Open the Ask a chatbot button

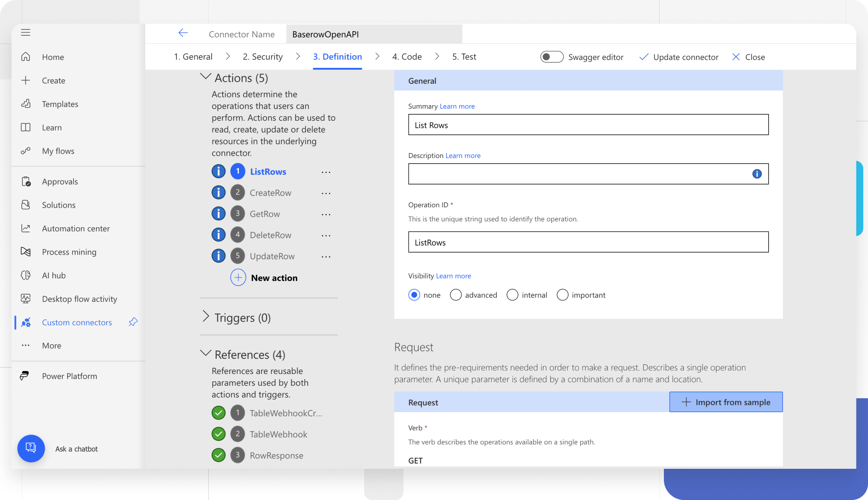(x=31, y=448)
